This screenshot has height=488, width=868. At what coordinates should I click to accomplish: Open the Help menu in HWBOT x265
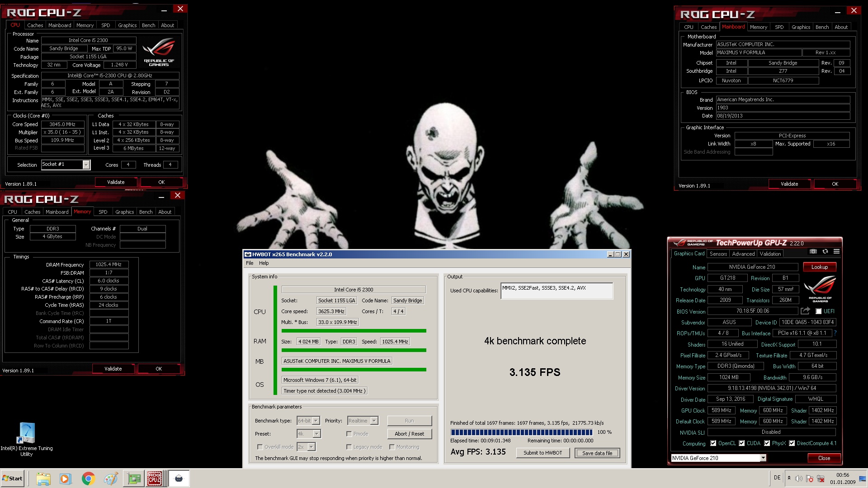tap(264, 263)
